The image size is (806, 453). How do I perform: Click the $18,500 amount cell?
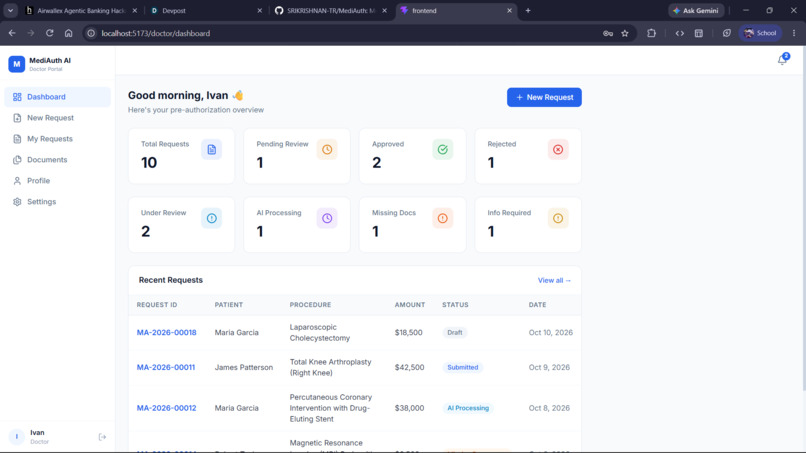409,333
